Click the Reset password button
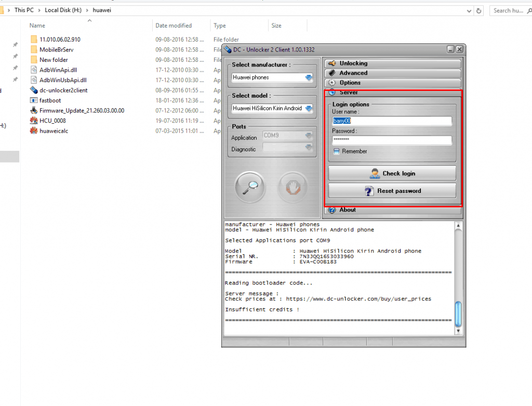532x406 pixels. coord(392,191)
